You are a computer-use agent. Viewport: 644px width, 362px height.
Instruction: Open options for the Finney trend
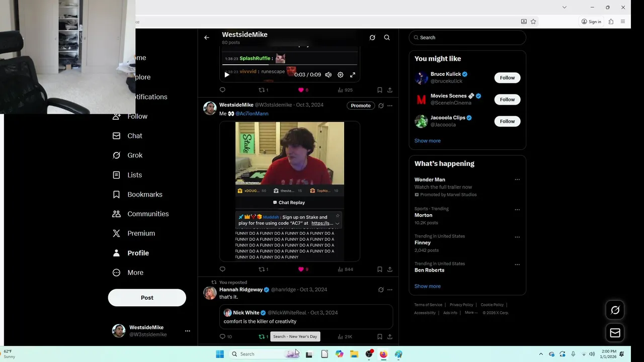(517, 237)
